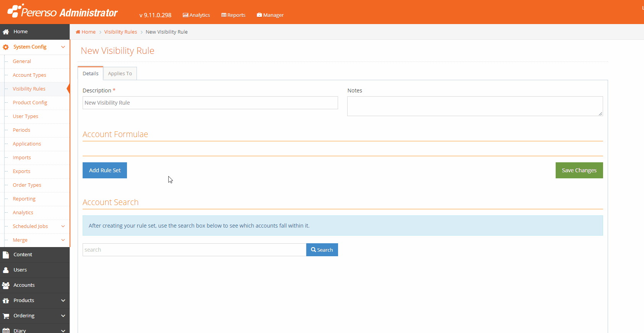Viewport: 644px width, 333px height.
Task: Open Reports from the top menu
Action: 233,15
